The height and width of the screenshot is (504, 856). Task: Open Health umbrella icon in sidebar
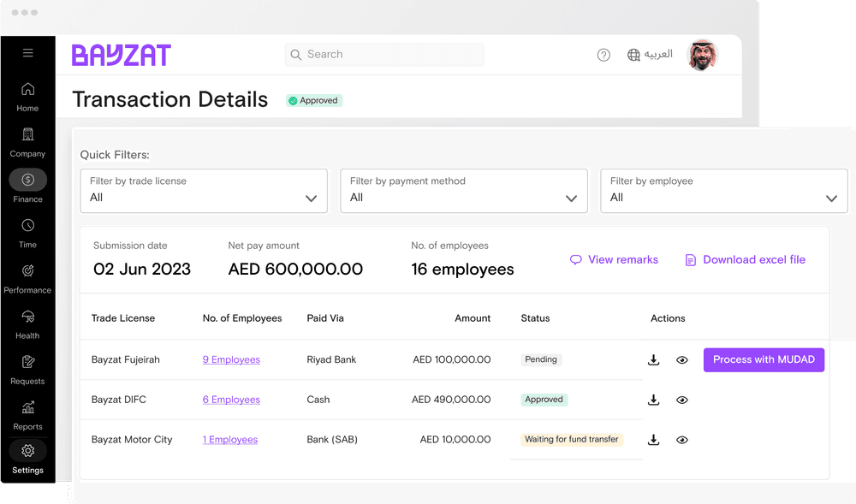28,317
